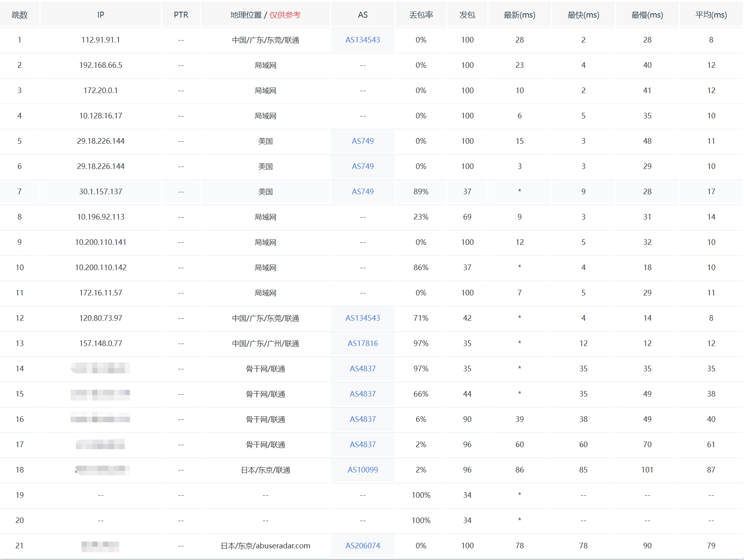744x560 pixels.
Task: Open the AS10099 link
Action: [363, 470]
